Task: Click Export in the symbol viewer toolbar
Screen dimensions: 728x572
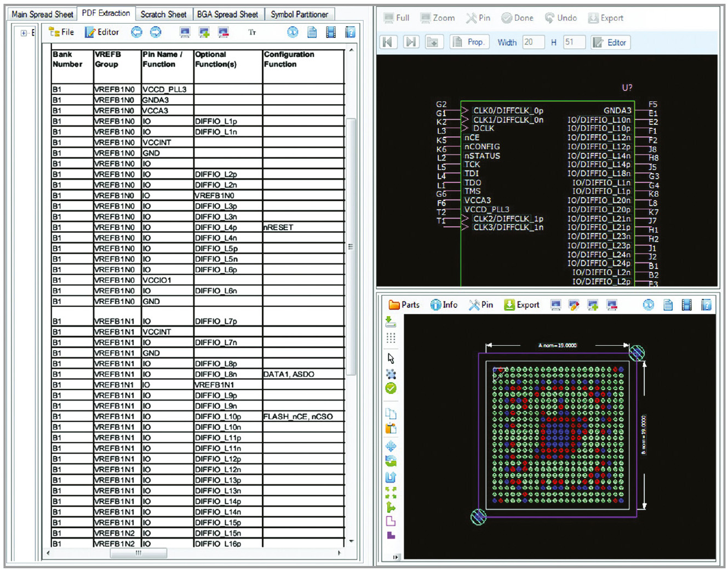Action: [x=606, y=18]
